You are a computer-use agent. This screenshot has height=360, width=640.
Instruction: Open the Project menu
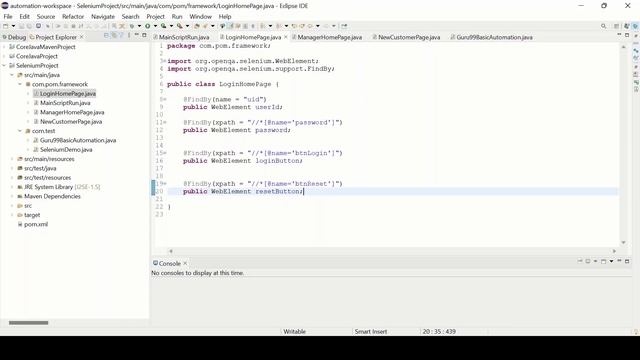(x=155, y=16)
